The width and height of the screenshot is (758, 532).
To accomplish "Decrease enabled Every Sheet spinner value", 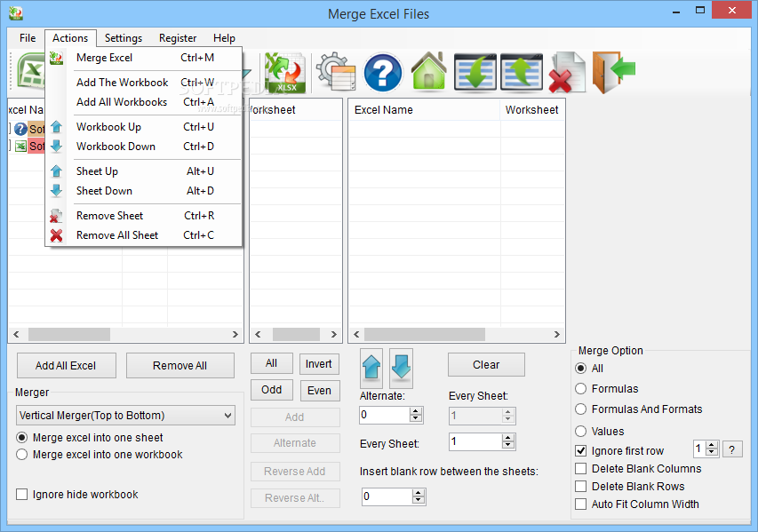I will coord(508,445).
